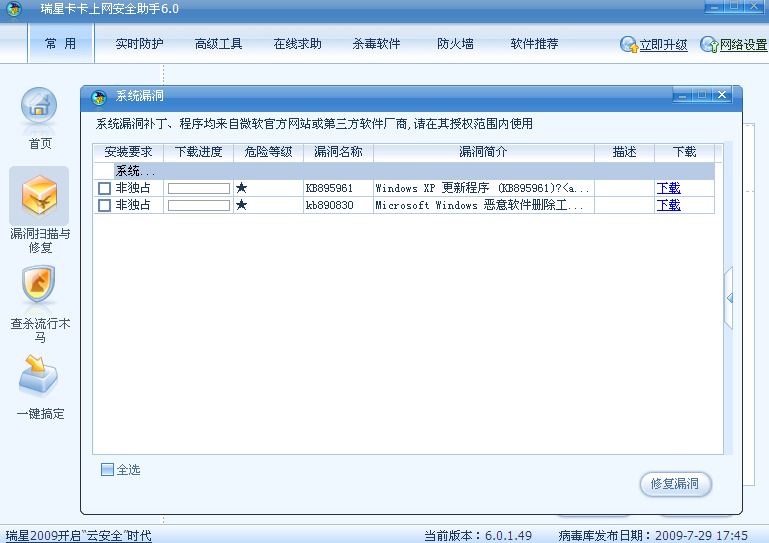769x543 pixels.
Task: Click the download progress bar for kb890830
Action: [x=199, y=206]
